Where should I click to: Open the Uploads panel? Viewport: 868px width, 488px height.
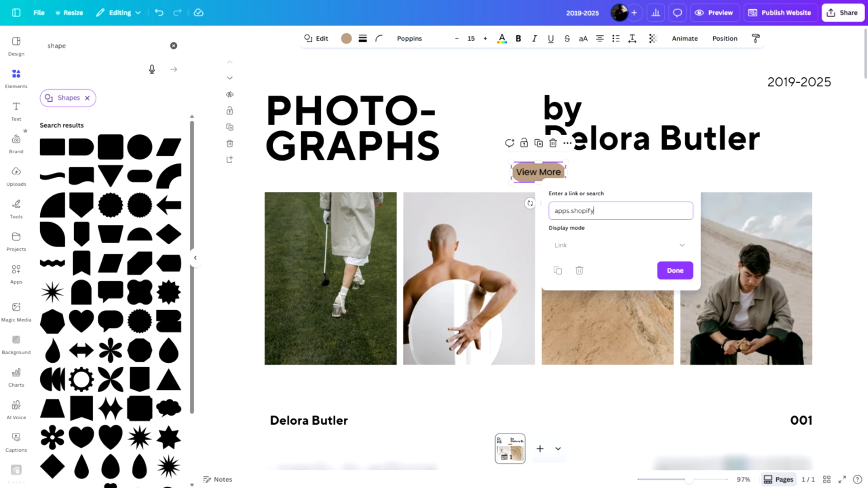click(16, 175)
